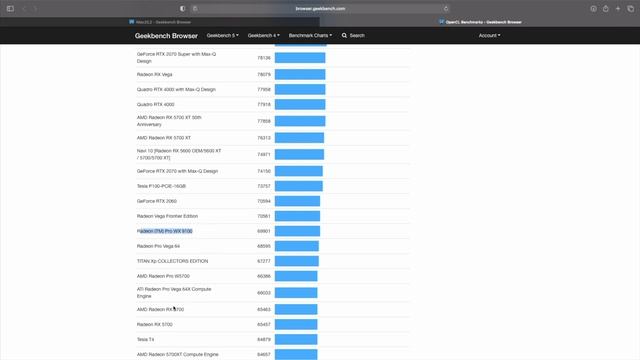
Task: Open the Search link in the navbar
Action: click(353, 36)
